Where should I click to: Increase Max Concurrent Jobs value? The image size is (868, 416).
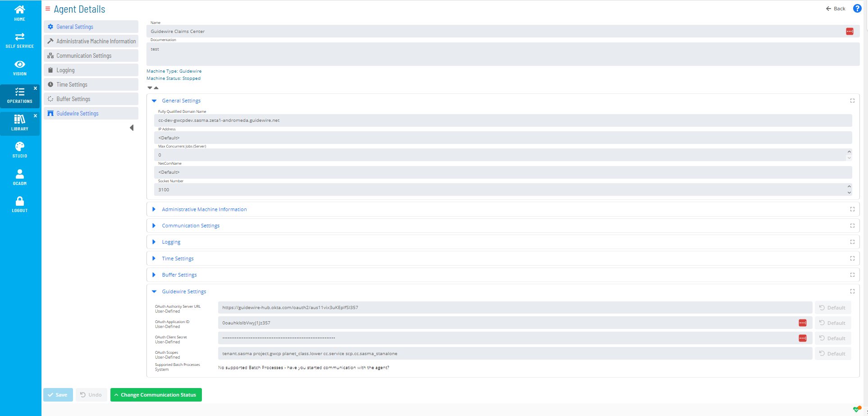pyautogui.click(x=849, y=152)
